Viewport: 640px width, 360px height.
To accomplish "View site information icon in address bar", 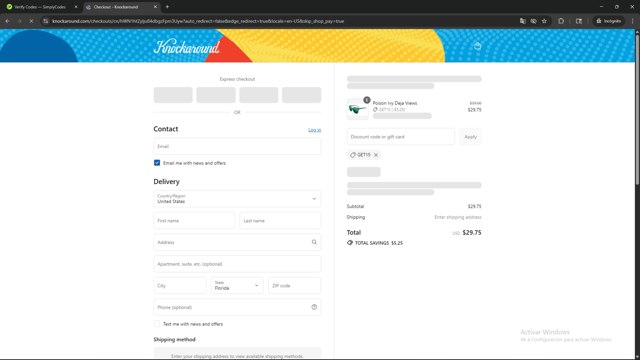I will coord(46,21).
